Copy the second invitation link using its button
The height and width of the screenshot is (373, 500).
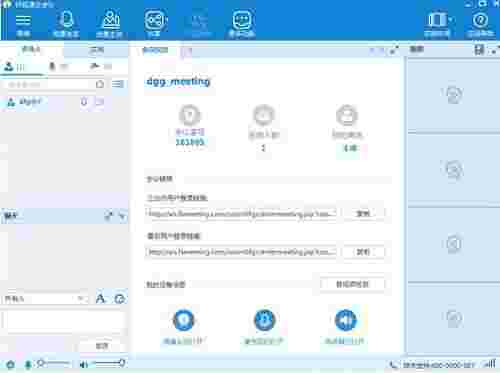click(363, 252)
